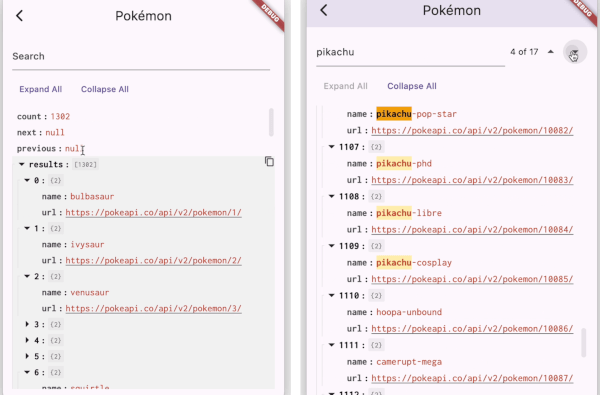Screen dimensions: 600x395
Task: Expand item 4 in results
Action: 27,340
